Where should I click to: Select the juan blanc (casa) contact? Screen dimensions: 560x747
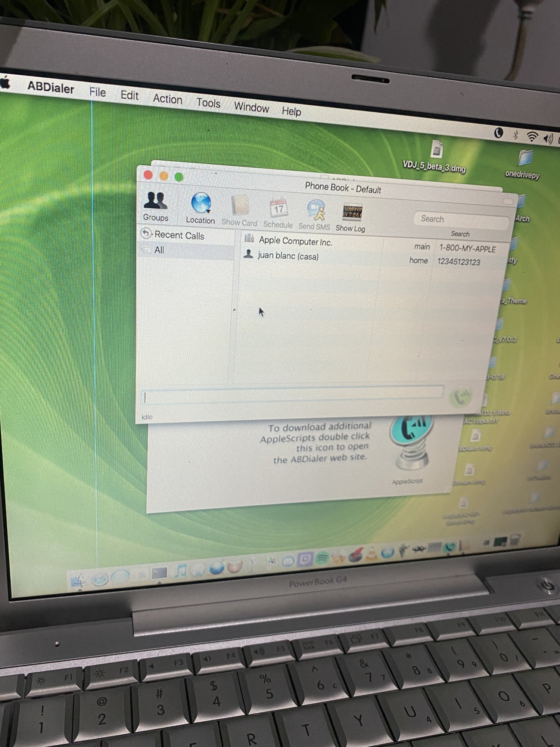tap(288, 256)
